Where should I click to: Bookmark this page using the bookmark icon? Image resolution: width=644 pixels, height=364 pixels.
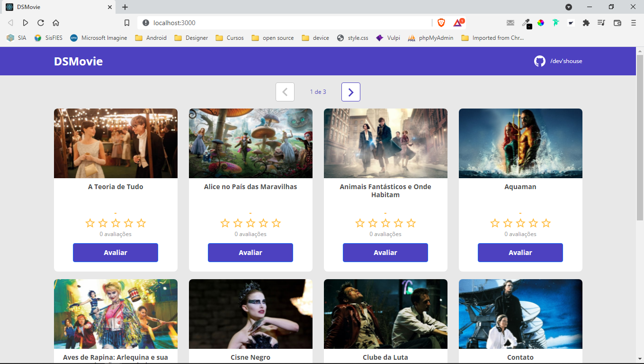tap(126, 22)
